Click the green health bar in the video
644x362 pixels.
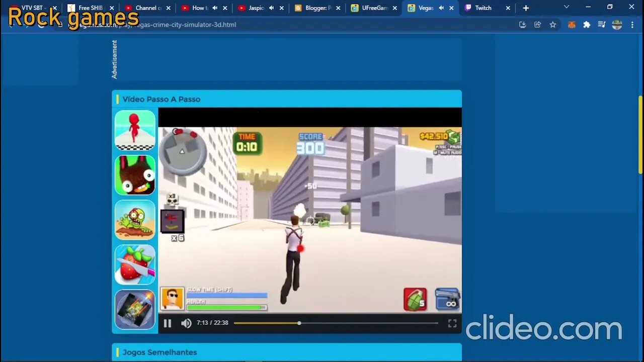point(227,308)
